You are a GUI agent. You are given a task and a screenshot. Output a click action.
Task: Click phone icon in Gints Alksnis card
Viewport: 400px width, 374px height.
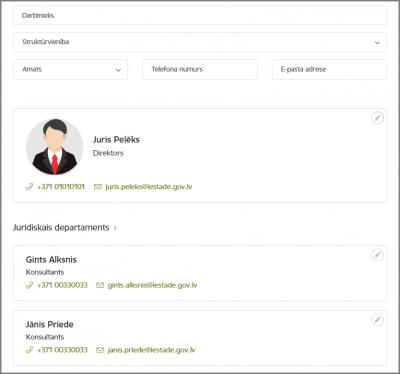29,285
